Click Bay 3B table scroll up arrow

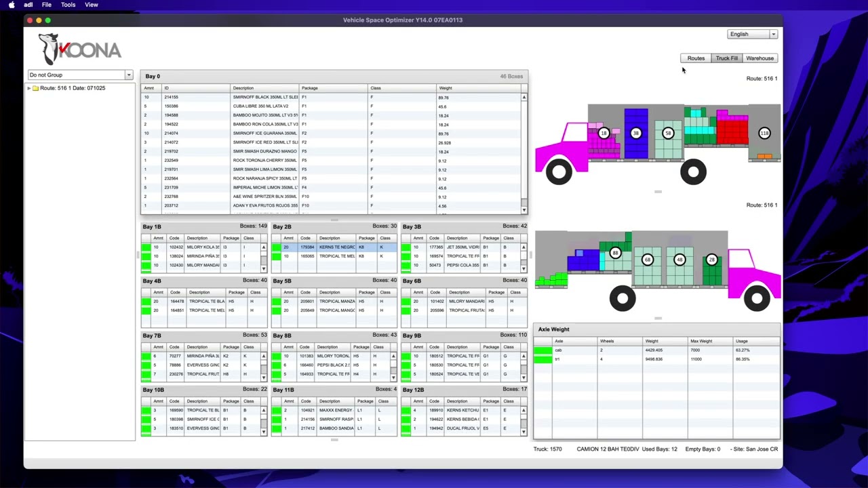tap(524, 247)
